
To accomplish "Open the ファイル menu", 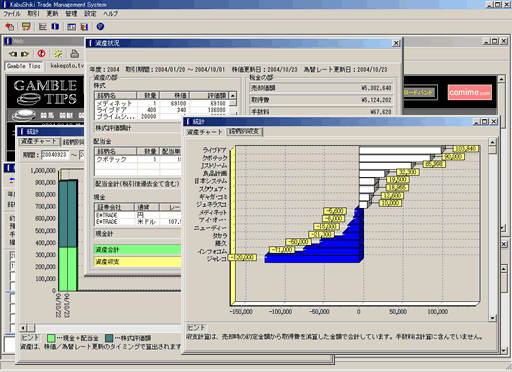I will [x=12, y=14].
